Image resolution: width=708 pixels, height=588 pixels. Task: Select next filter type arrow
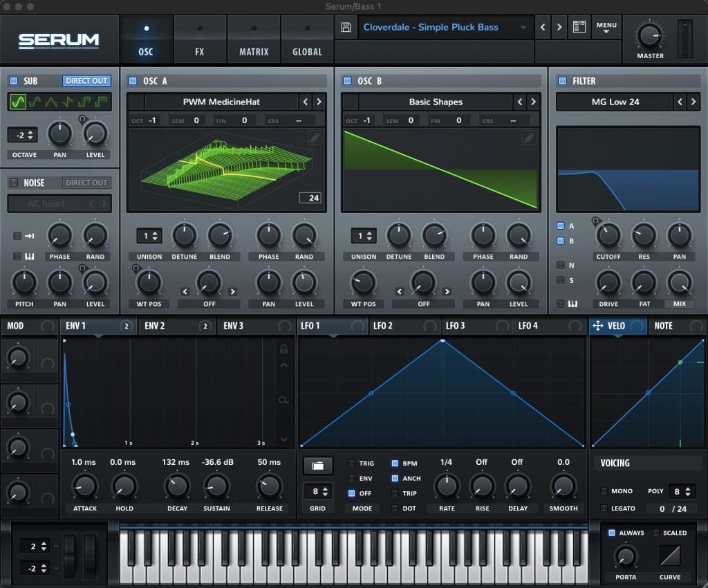693,102
